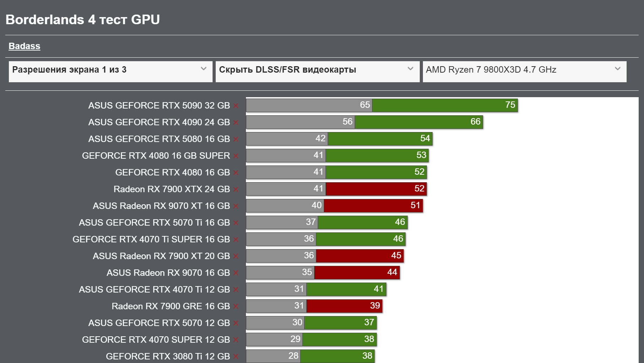Open the hide DLSS/FSR cards dropdown

(317, 72)
